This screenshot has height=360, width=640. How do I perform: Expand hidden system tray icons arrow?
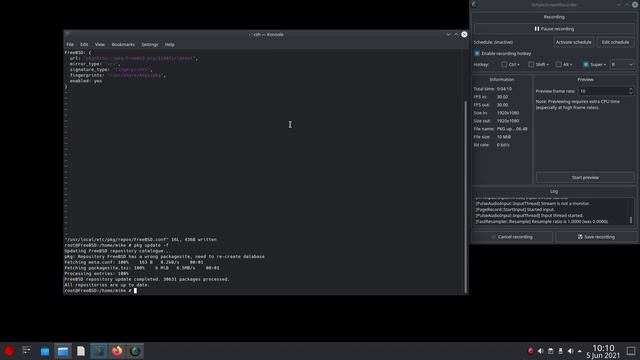click(580, 351)
